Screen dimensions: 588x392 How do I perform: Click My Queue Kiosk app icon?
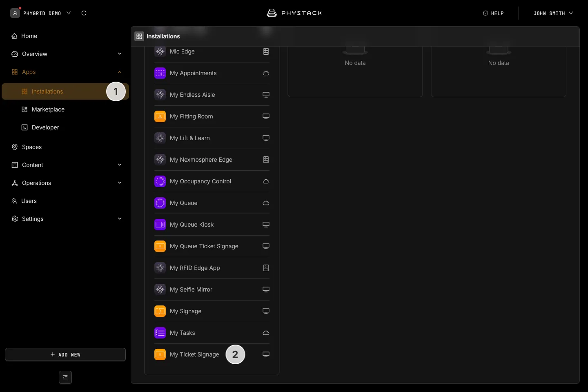[160, 225]
